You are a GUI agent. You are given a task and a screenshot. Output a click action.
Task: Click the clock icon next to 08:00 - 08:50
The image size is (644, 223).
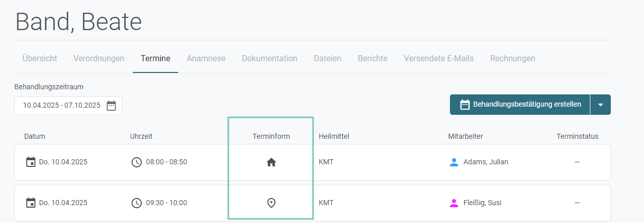pos(136,162)
